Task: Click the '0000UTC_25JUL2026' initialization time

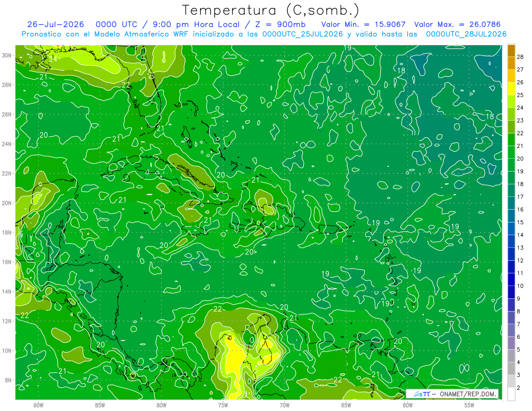Action: (303, 34)
